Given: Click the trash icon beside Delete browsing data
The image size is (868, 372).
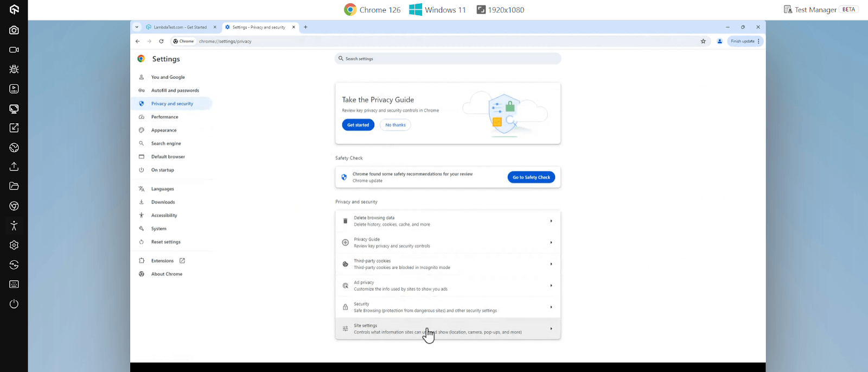Looking at the screenshot, I should click(346, 221).
